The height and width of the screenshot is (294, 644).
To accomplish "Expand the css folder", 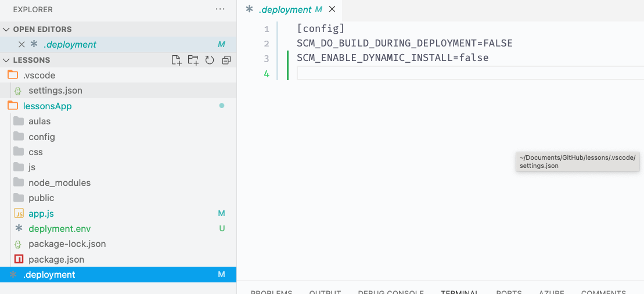I will tap(118, 152).
